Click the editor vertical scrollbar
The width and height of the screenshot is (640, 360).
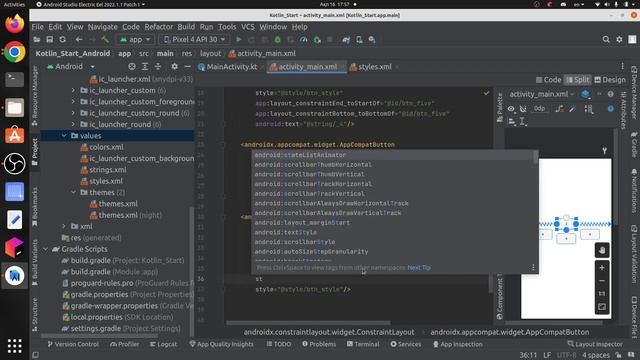[491, 284]
